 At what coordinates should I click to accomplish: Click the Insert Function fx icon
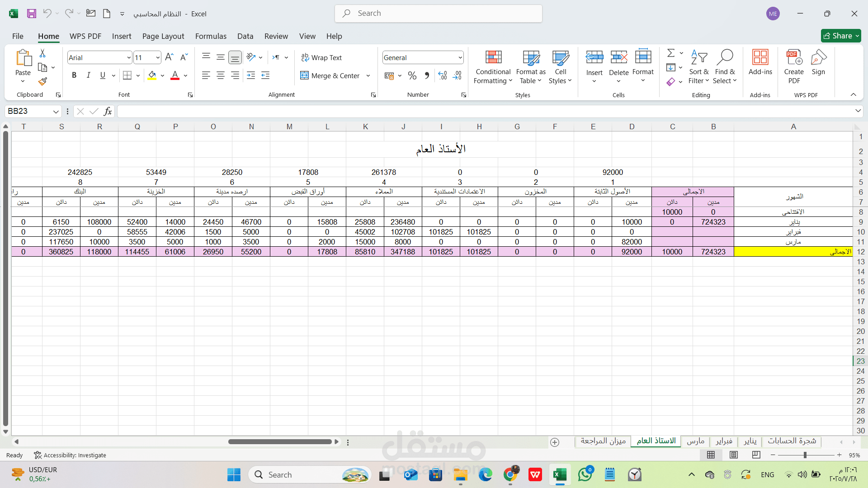108,111
